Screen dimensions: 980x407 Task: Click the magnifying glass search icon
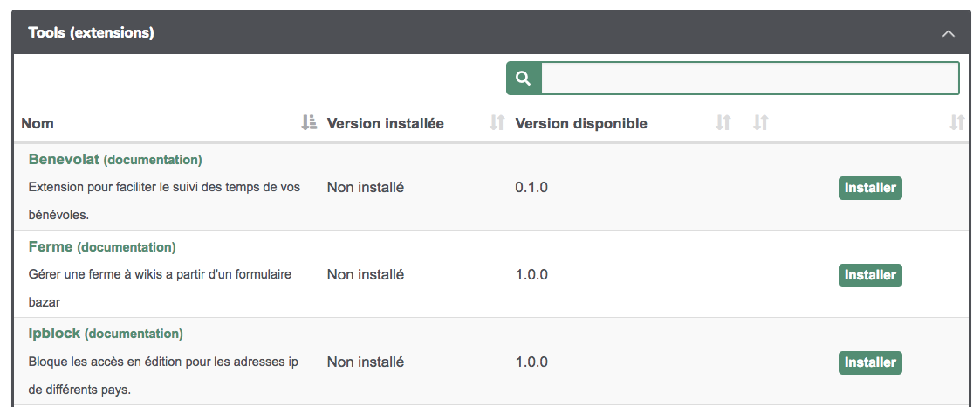pos(524,79)
